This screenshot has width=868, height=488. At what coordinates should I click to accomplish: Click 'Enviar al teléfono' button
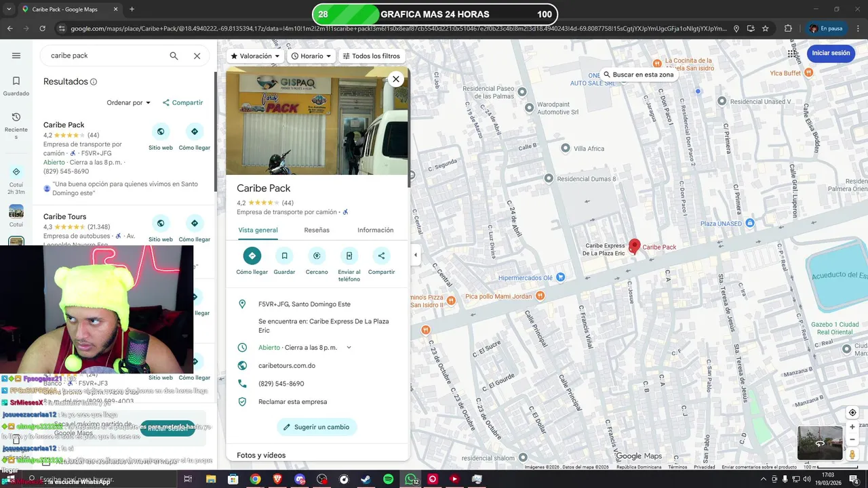[349, 264]
